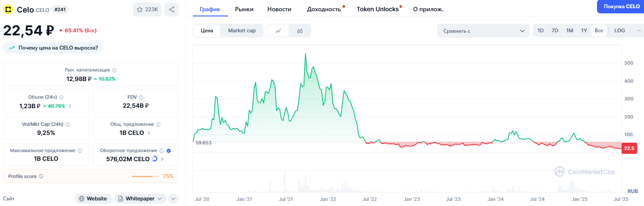This screenshot has height=206, width=644.
Task: Set chart range to Все
Action: click(599, 31)
